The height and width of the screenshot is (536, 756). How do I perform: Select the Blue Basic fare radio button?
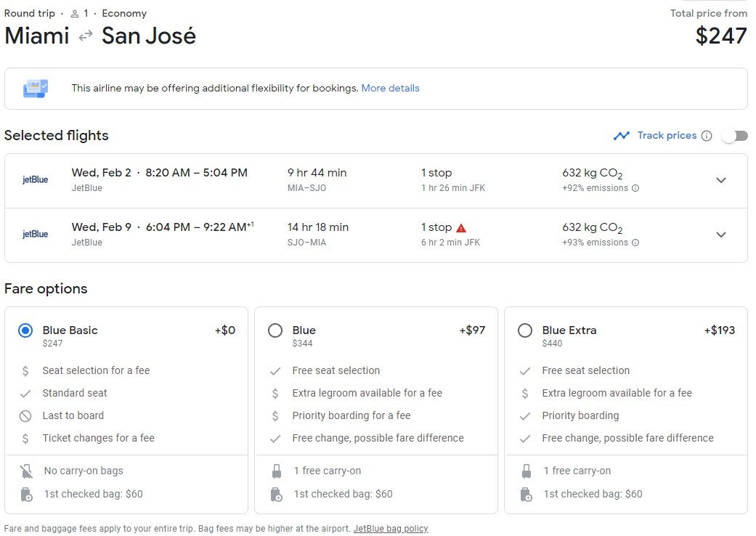(25, 330)
